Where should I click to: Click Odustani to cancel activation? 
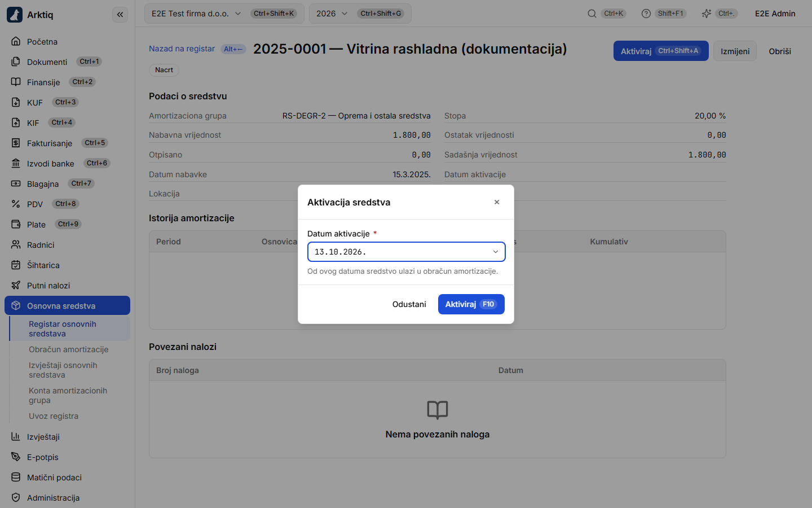pos(409,304)
